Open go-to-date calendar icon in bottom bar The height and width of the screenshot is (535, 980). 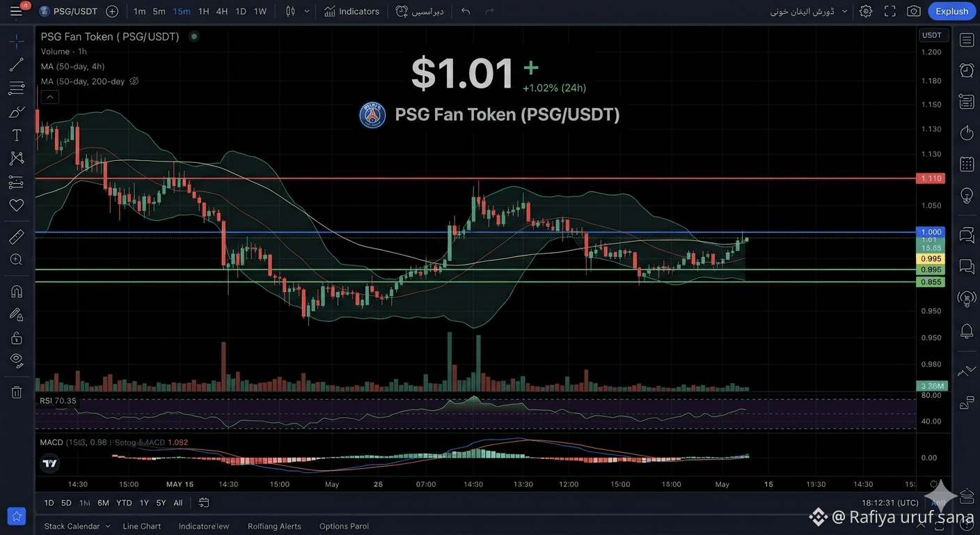coord(204,502)
